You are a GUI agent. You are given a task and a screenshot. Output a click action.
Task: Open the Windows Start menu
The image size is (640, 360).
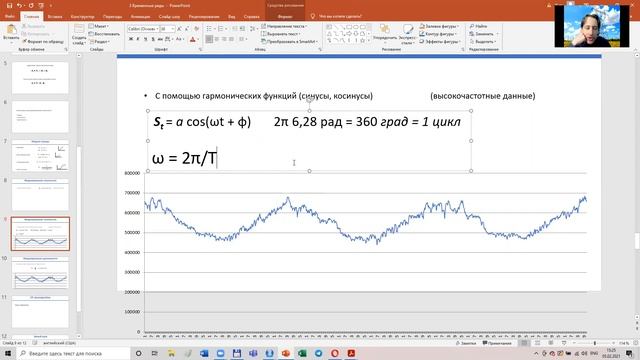[x=7, y=353]
